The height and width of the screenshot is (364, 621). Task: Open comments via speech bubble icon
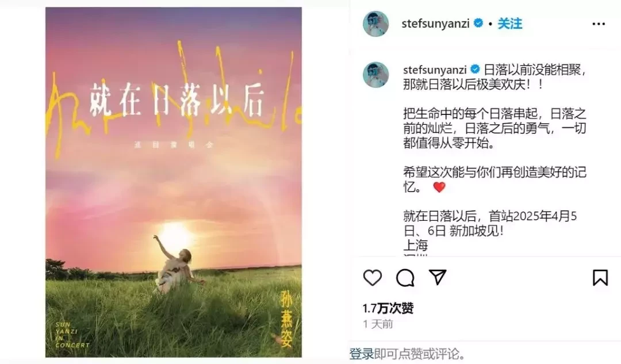point(405,278)
